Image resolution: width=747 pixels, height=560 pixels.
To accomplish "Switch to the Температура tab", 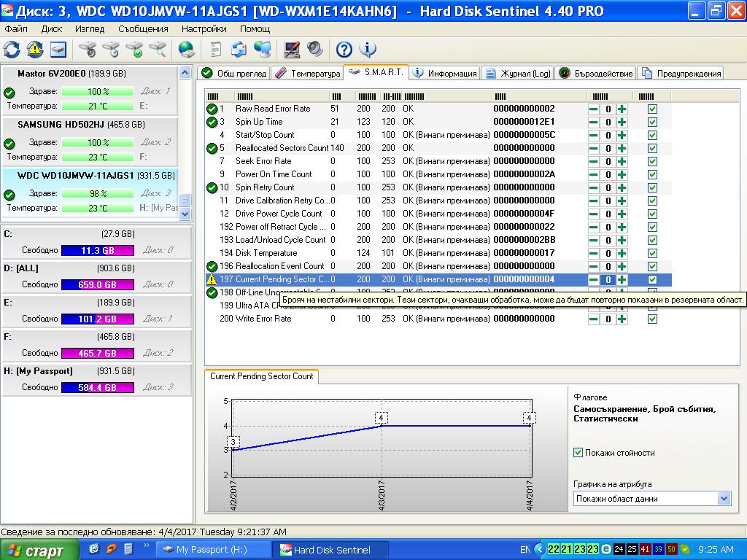I will pos(308,73).
